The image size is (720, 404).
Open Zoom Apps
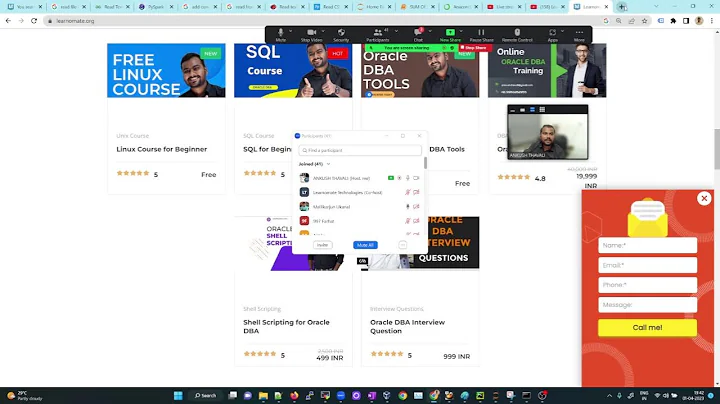point(552,35)
